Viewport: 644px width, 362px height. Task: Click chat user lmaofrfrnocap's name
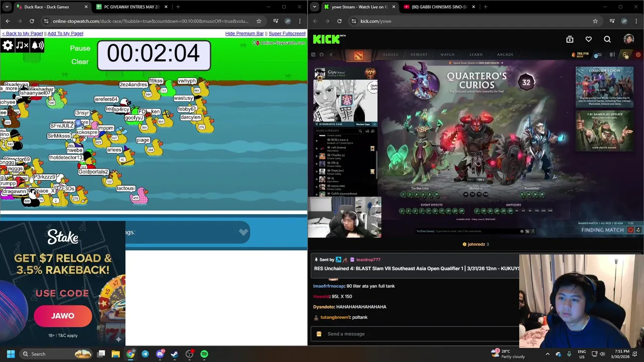(x=329, y=286)
